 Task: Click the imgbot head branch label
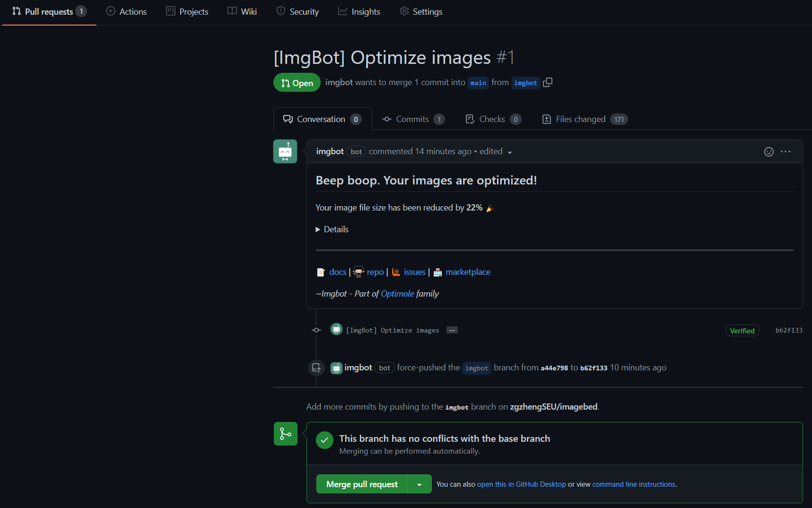coord(525,83)
